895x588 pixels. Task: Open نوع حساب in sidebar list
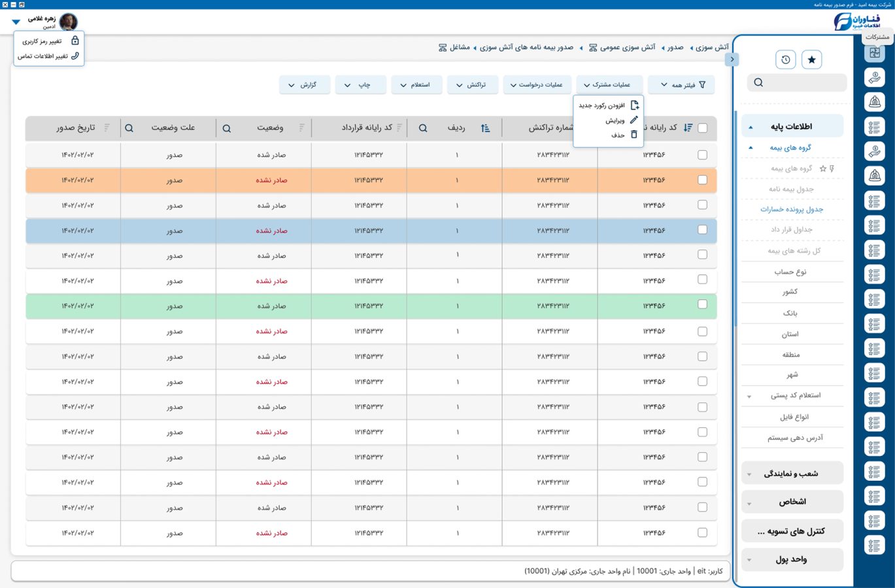tap(790, 272)
